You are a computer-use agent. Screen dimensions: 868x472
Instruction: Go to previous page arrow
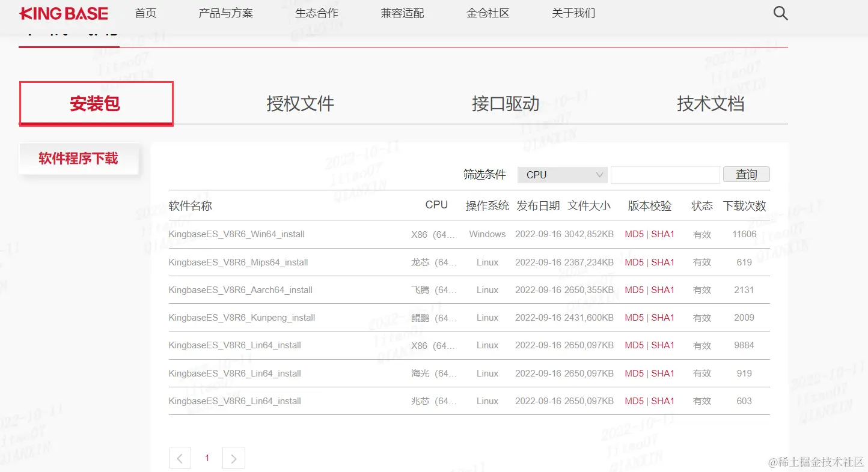pos(180,458)
